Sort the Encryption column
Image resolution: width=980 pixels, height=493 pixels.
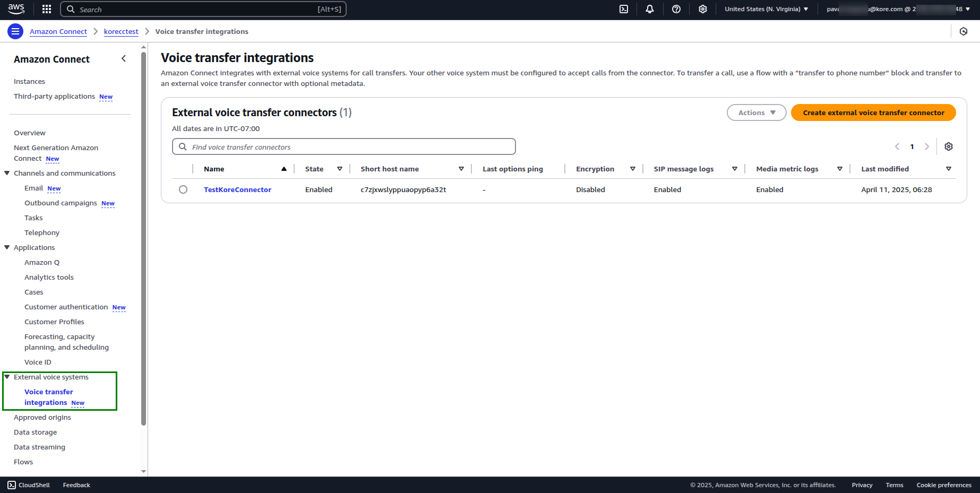633,169
